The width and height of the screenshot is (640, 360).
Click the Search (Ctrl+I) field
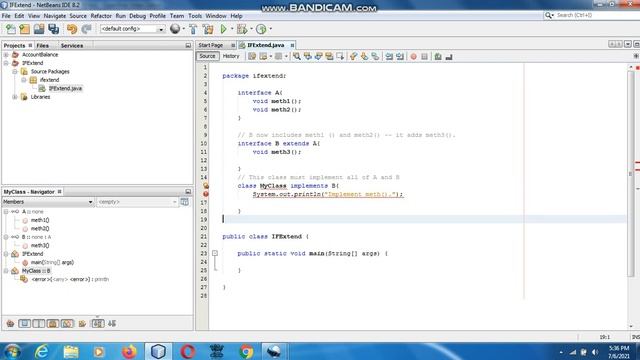592,15
